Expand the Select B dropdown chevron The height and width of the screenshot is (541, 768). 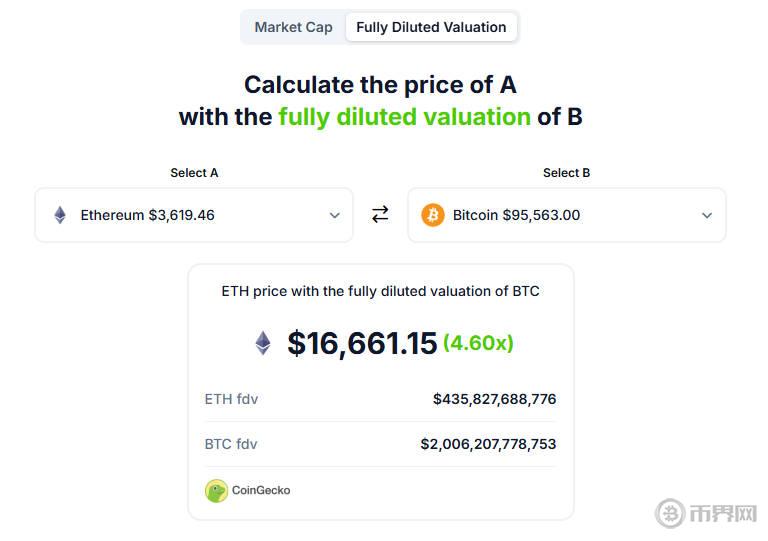coord(707,215)
